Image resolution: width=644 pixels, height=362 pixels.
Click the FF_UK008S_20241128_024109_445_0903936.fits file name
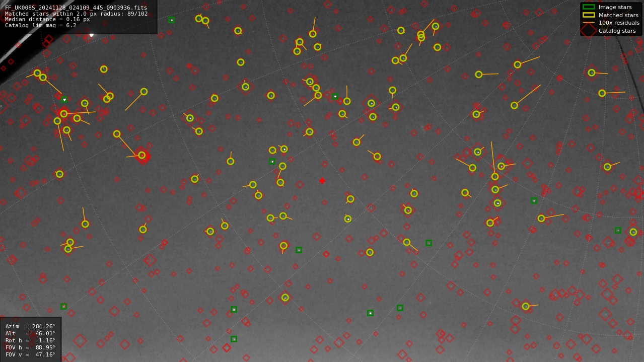(76, 8)
